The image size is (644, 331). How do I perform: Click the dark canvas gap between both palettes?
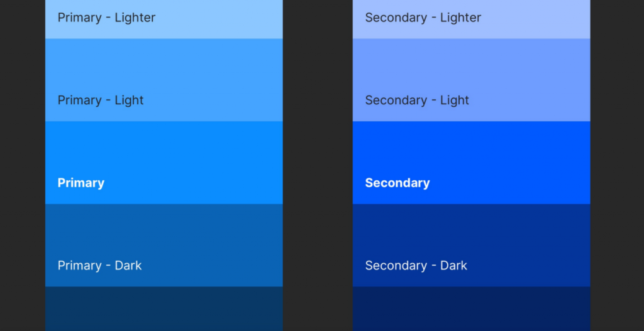318,165
